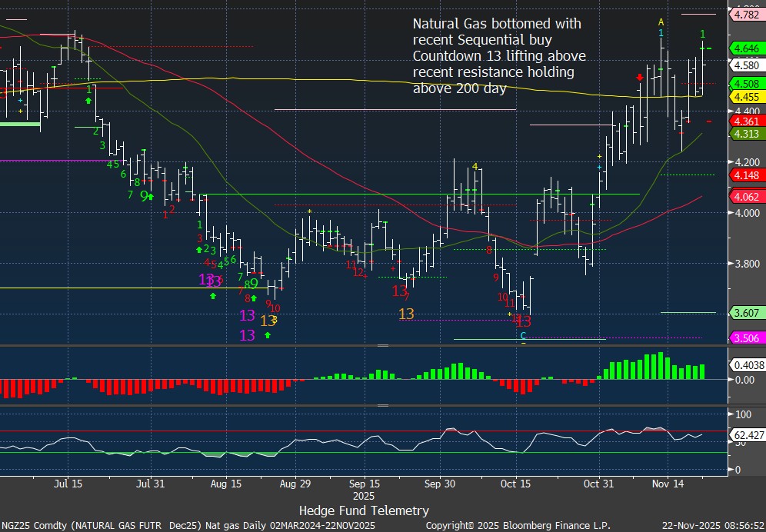This screenshot has width=766, height=532.
Task: Click the 62.427 oscillator value label
Action: pyautogui.click(x=747, y=435)
